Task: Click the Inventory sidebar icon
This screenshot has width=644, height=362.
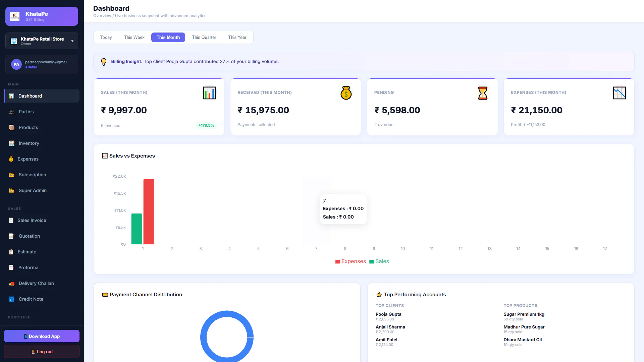Action: [x=12, y=143]
